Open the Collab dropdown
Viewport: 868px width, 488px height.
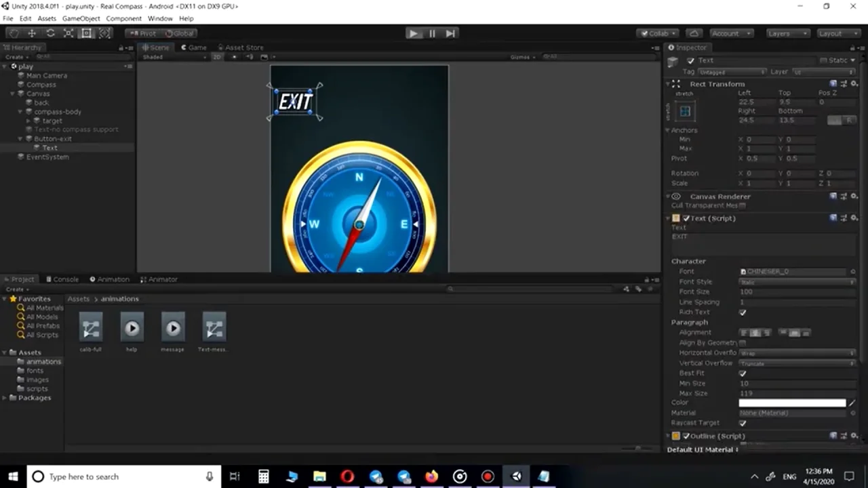pyautogui.click(x=657, y=33)
